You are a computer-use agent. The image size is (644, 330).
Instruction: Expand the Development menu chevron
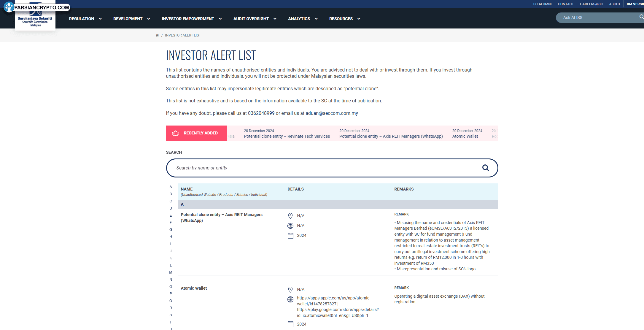point(149,19)
